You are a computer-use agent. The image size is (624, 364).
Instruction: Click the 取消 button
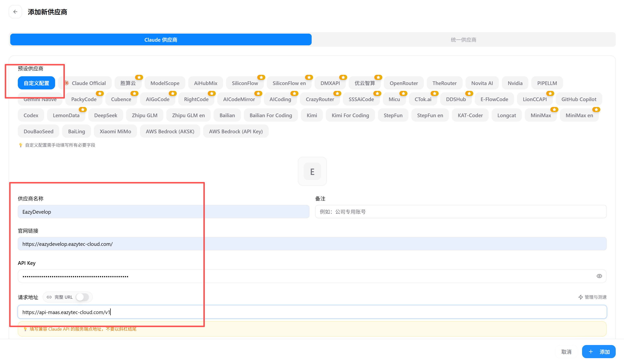tap(566, 352)
